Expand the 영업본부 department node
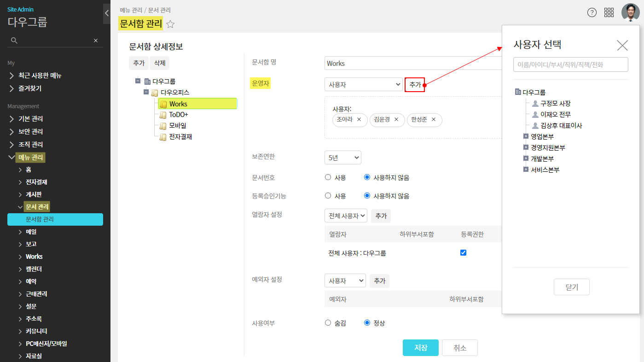 tap(526, 136)
